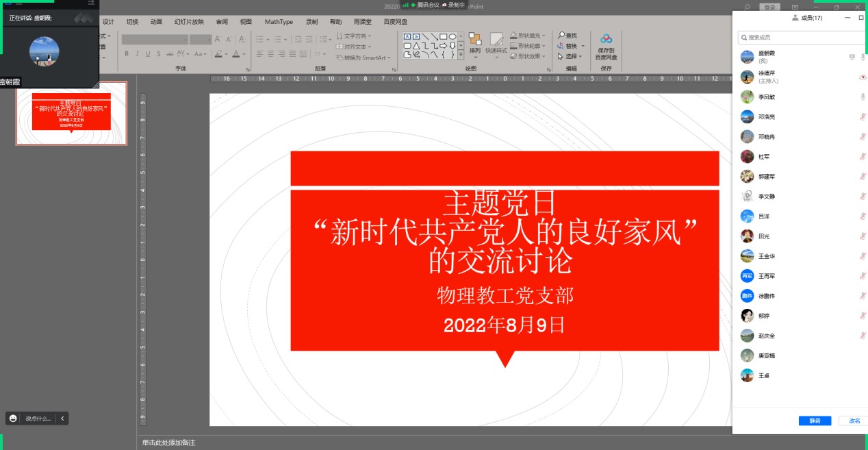The image size is (868, 450).
Task: Expand the shapes gallery more arrow
Action: tap(461, 55)
